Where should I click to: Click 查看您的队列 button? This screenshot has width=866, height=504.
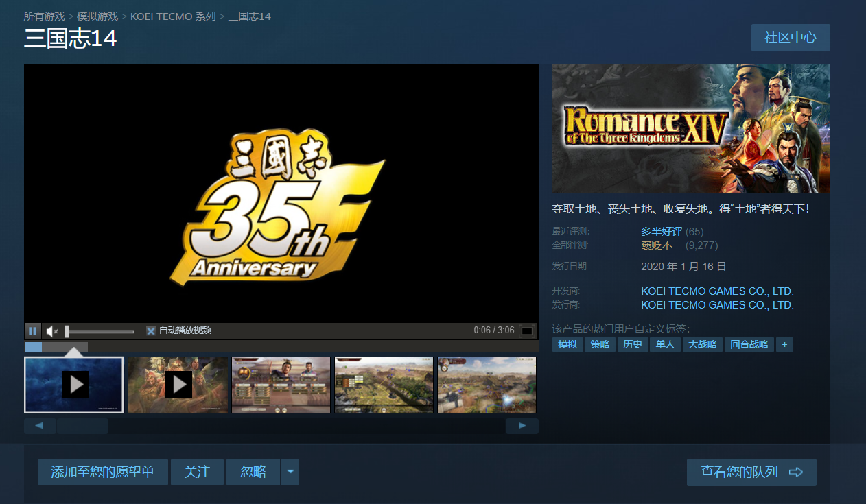tap(751, 472)
